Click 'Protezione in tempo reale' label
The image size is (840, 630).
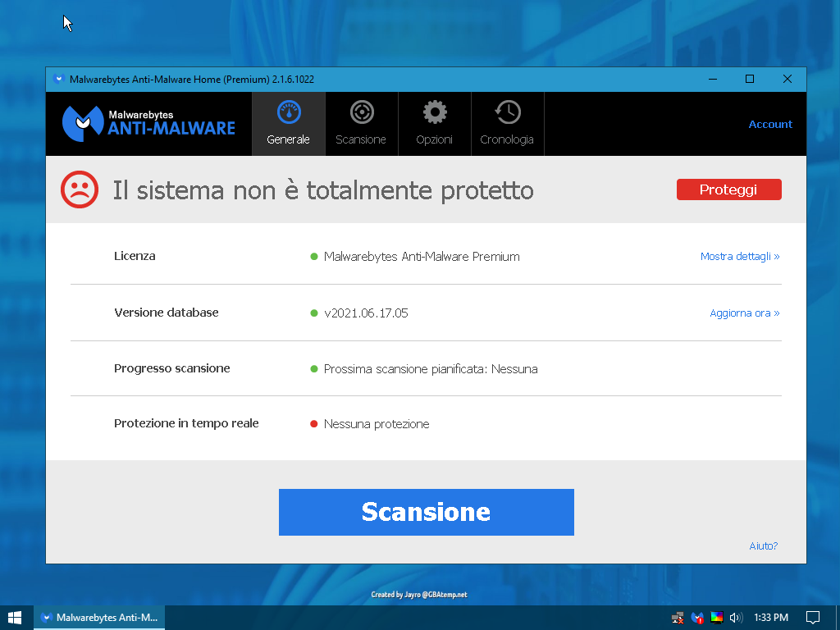click(x=186, y=423)
